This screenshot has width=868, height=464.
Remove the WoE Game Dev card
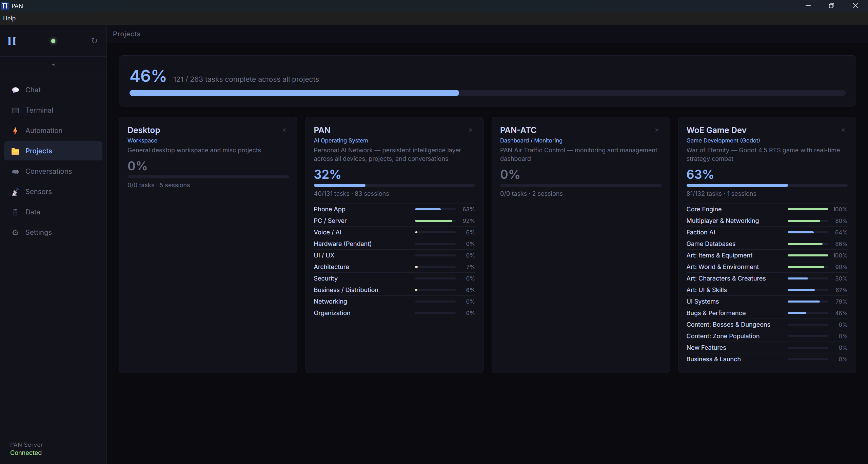843,130
